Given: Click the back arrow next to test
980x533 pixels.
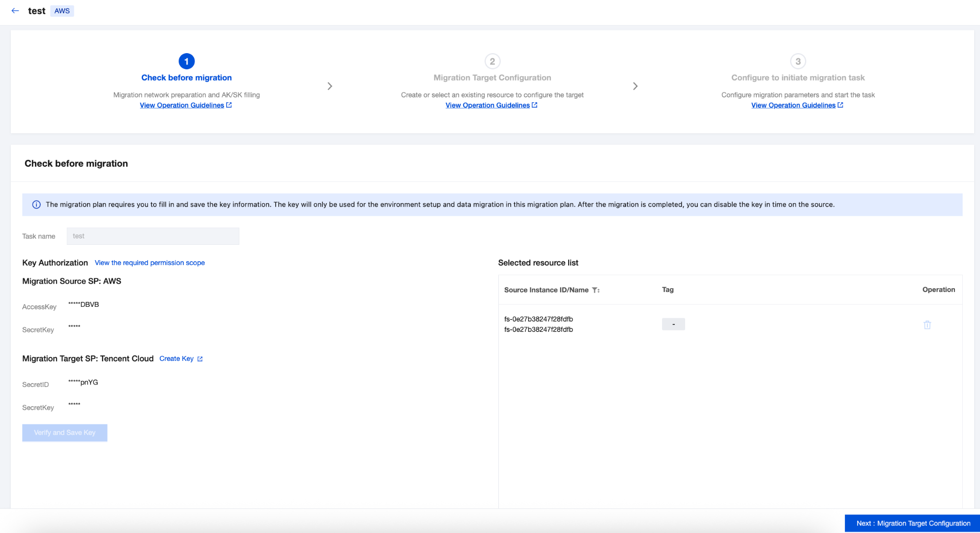Looking at the screenshot, I should pyautogui.click(x=15, y=11).
